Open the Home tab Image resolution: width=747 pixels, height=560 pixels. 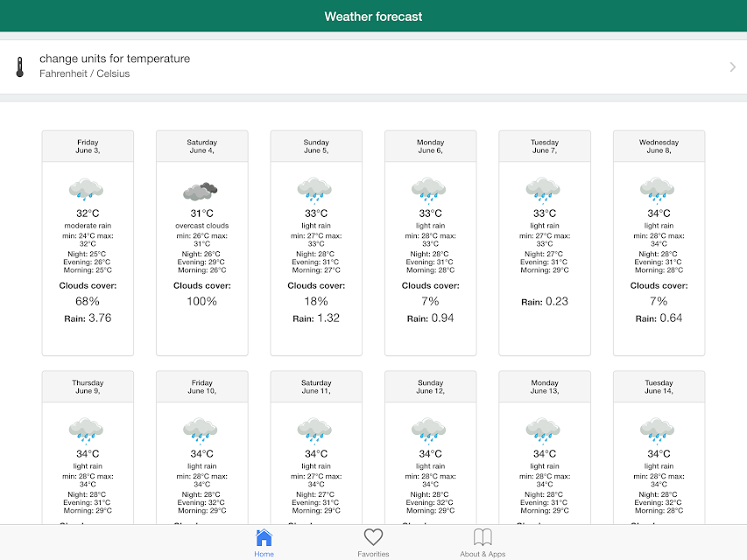pos(264,542)
